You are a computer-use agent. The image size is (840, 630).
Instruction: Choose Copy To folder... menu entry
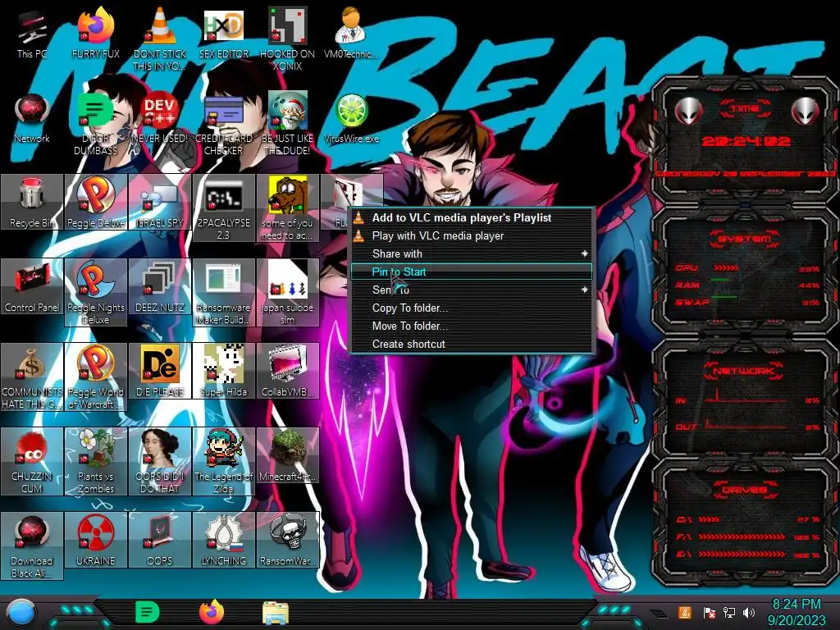pyautogui.click(x=472, y=308)
